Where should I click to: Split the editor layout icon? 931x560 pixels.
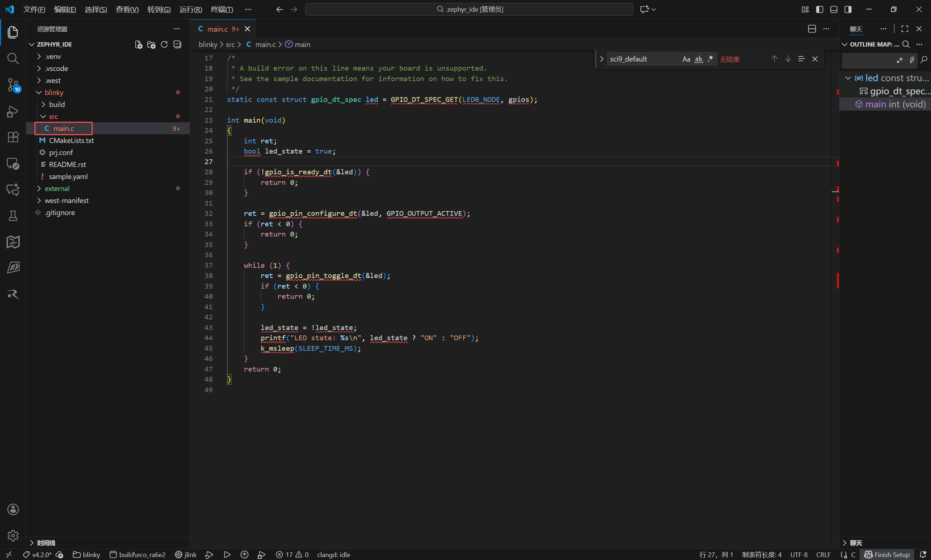point(812,29)
